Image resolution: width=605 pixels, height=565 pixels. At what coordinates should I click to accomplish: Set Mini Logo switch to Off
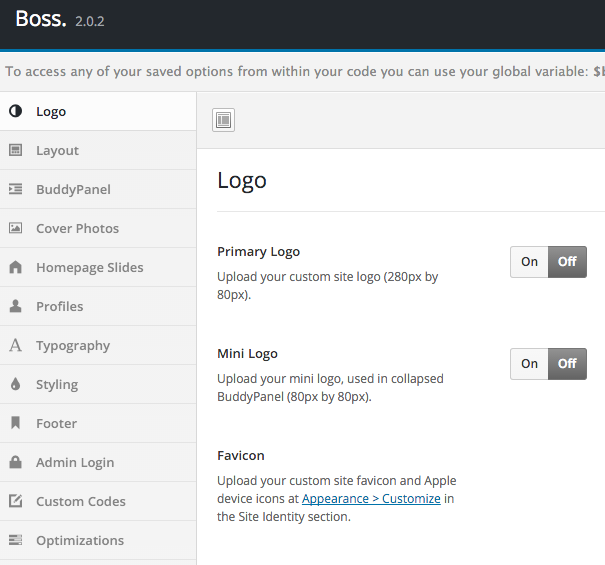(x=567, y=364)
